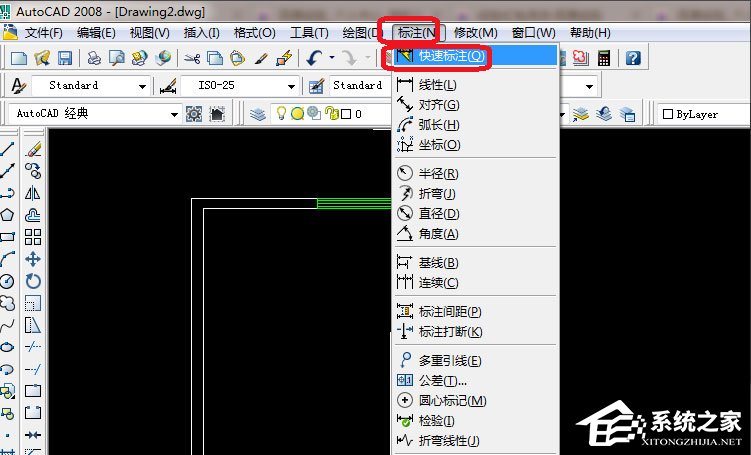
Task: Toggle layer 0 on/off light bulb
Action: click(282, 114)
